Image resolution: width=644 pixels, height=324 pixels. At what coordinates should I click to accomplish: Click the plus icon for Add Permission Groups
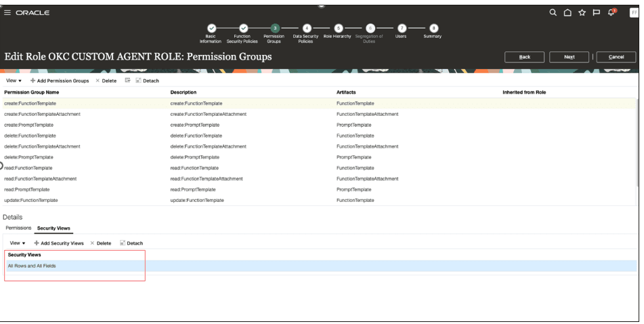(x=33, y=81)
